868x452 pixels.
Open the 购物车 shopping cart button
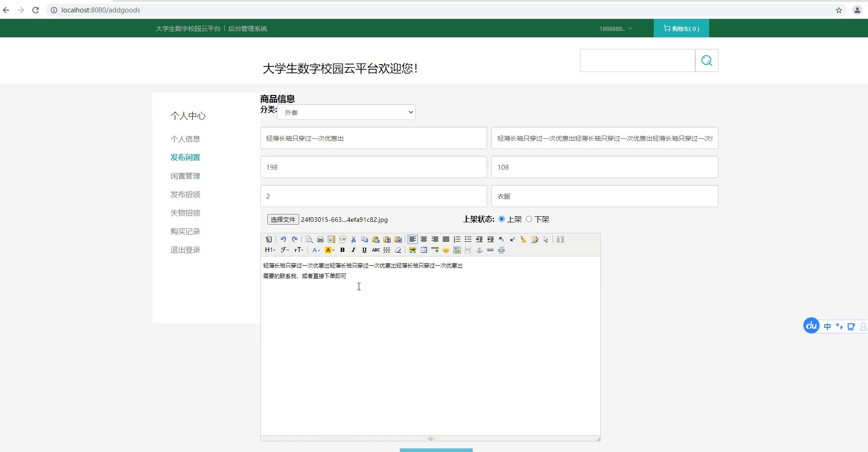(681, 29)
